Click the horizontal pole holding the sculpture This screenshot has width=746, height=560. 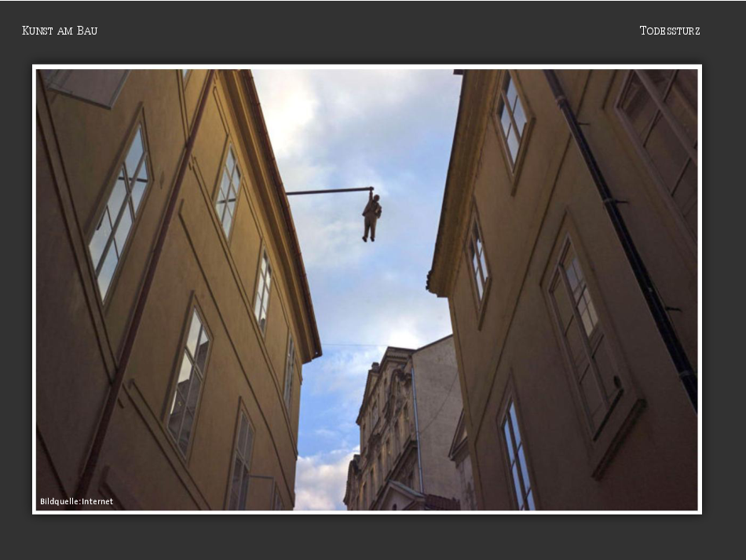tap(326, 191)
